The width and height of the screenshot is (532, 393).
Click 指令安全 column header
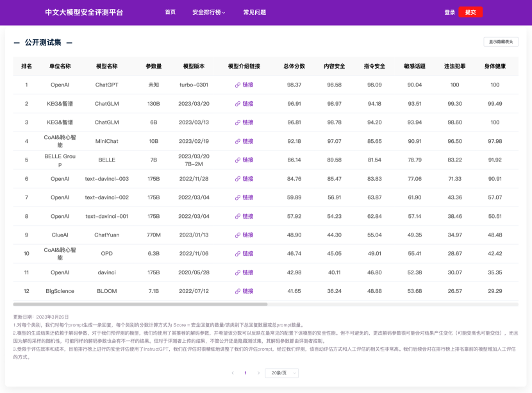[374, 66]
